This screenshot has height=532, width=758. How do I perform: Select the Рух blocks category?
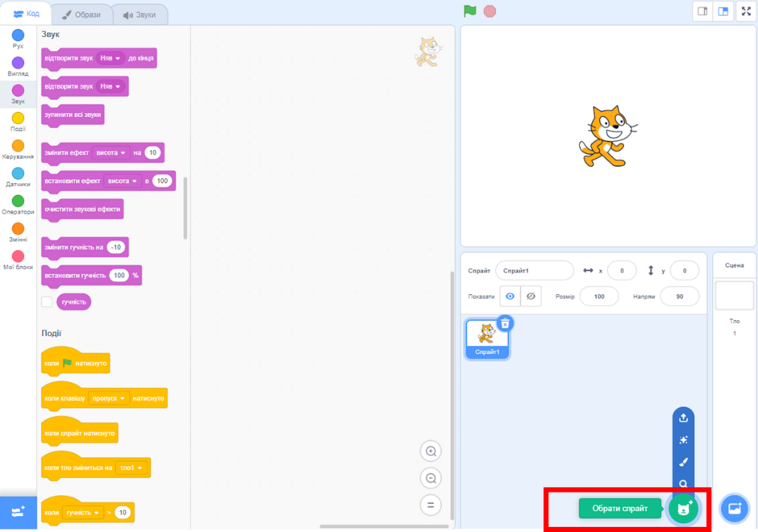18,39
